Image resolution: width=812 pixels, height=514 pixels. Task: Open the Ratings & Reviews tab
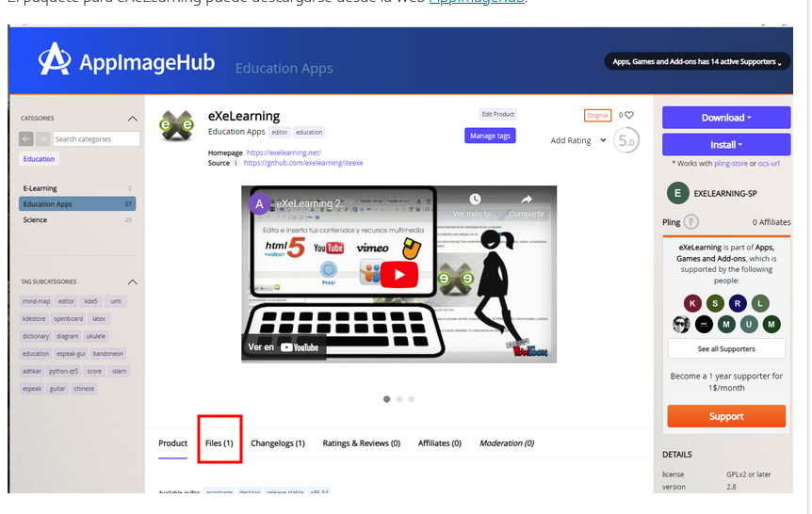click(x=362, y=443)
